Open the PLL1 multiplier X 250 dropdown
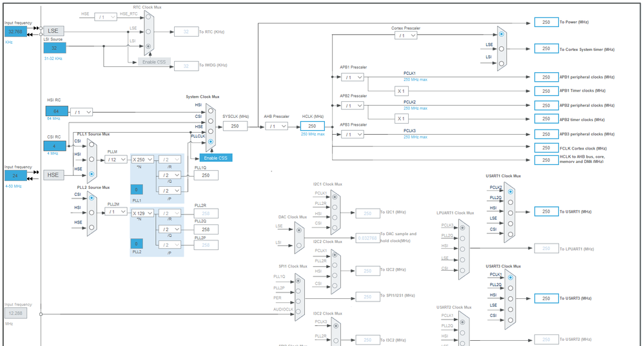The height and width of the screenshot is (346, 644). click(x=142, y=159)
